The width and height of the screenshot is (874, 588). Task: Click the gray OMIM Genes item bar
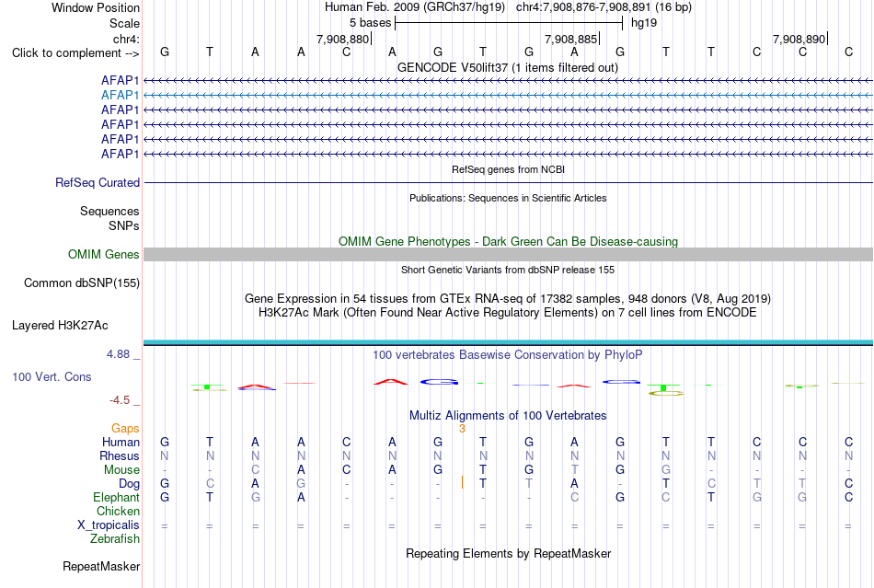[508, 255]
